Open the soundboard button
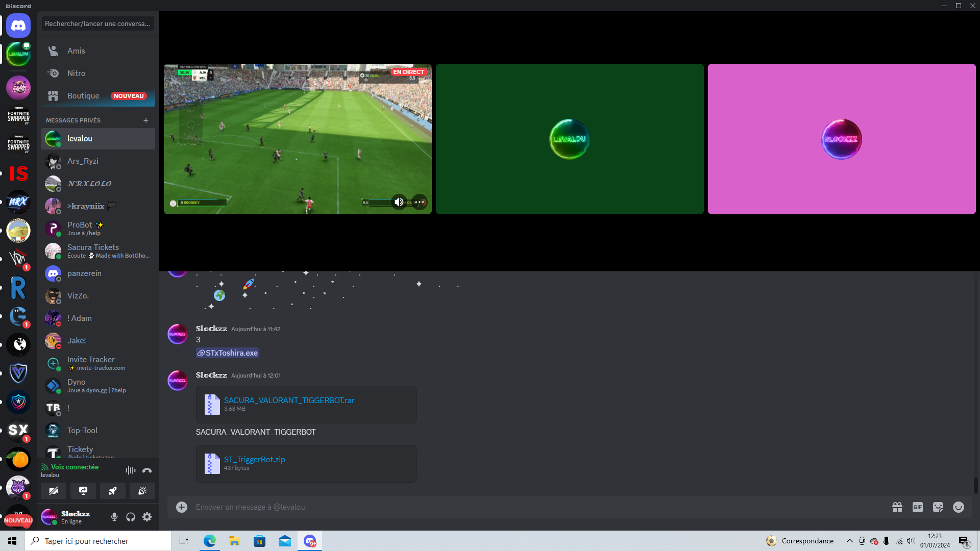The height and width of the screenshot is (551, 980). click(142, 491)
